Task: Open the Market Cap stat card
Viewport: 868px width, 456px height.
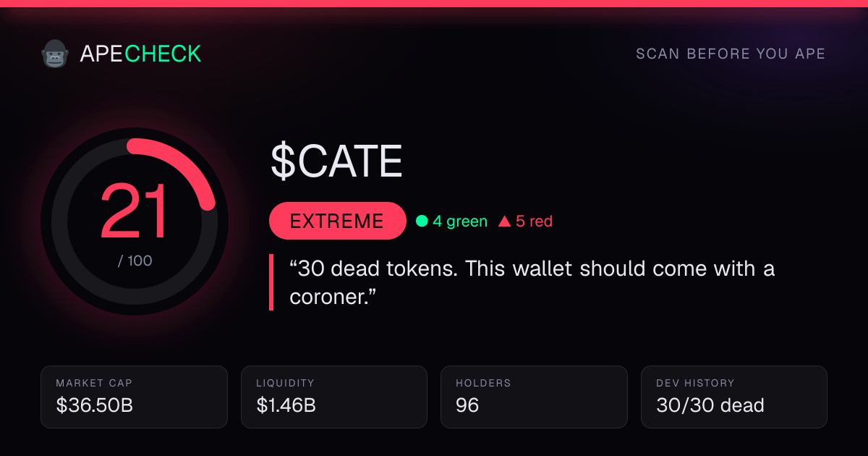Action: pos(135,397)
